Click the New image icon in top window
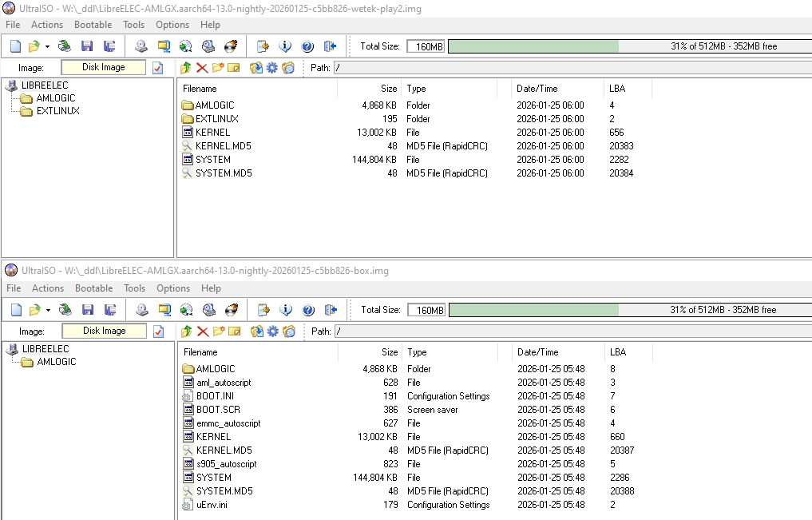 [x=15, y=46]
